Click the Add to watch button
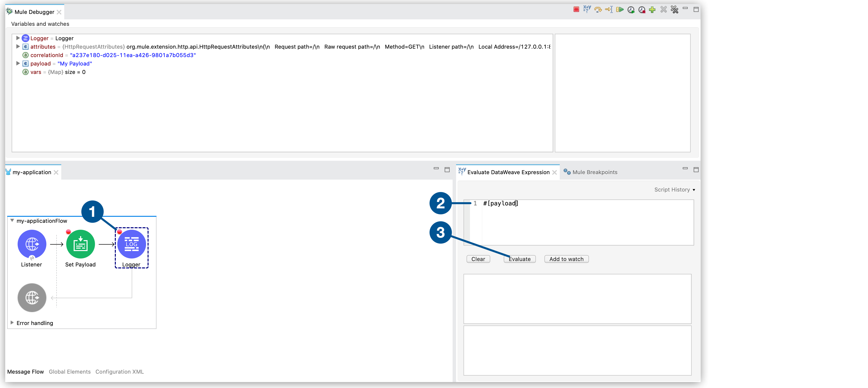Viewport: 868px width, 388px height. [566, 259]
